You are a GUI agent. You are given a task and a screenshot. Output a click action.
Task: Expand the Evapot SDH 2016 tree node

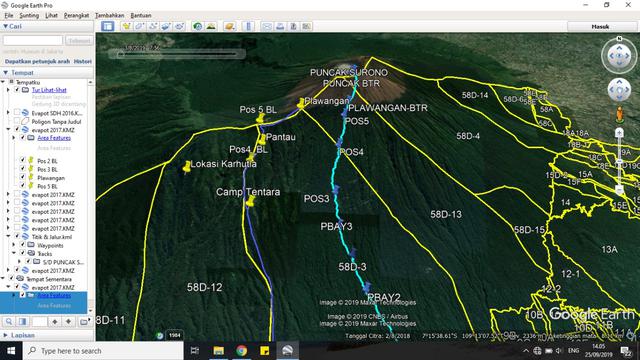point(8,112)
